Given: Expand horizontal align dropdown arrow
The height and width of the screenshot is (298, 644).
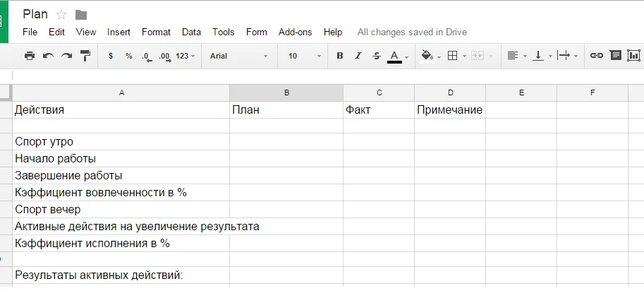Looking at the screenshot, I should [x=525, y=56].
